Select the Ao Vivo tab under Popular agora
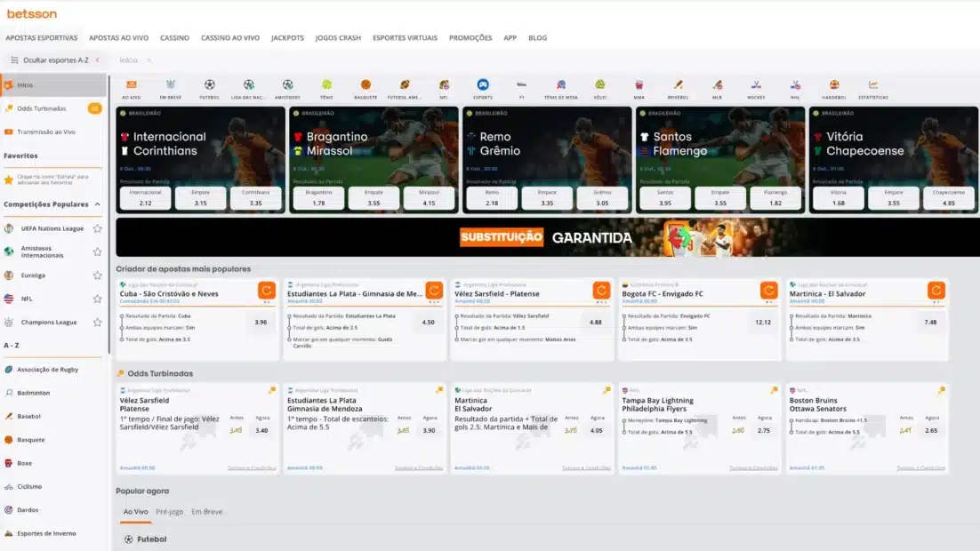980x551 pixels. point(136,512)
